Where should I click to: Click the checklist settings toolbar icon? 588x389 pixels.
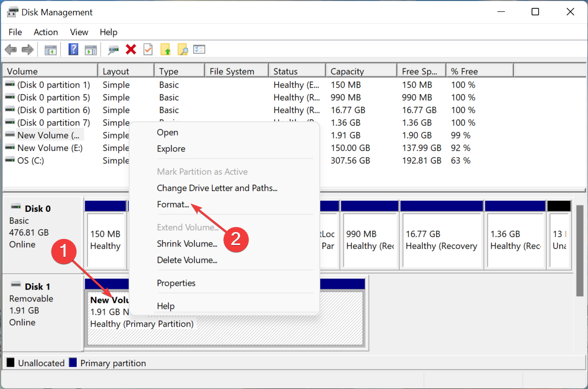(199, 49)
